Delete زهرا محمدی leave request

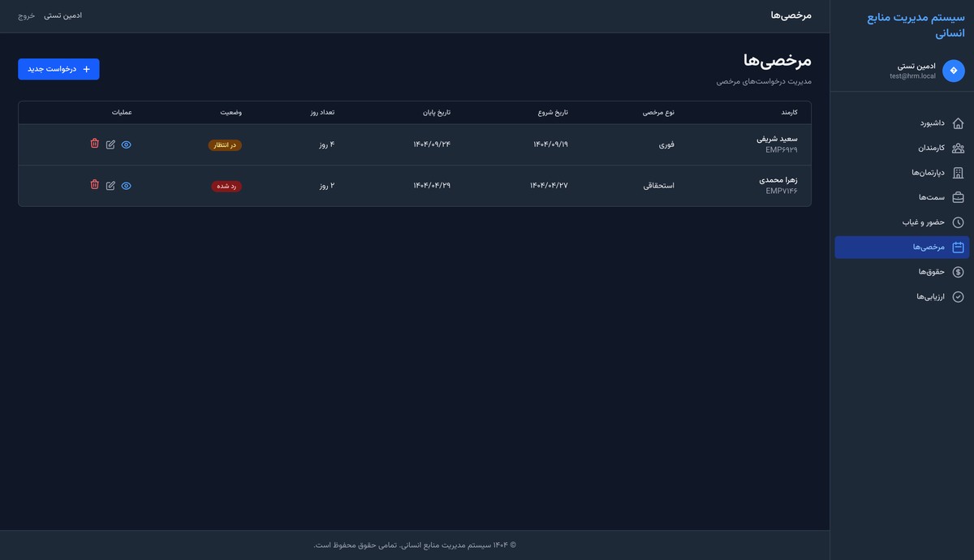point(95,185)
